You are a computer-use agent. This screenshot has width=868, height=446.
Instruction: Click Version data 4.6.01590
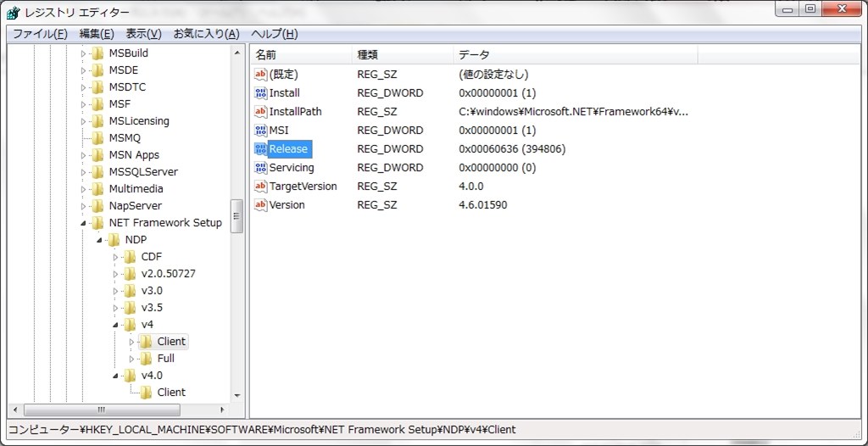pos(482,205)
